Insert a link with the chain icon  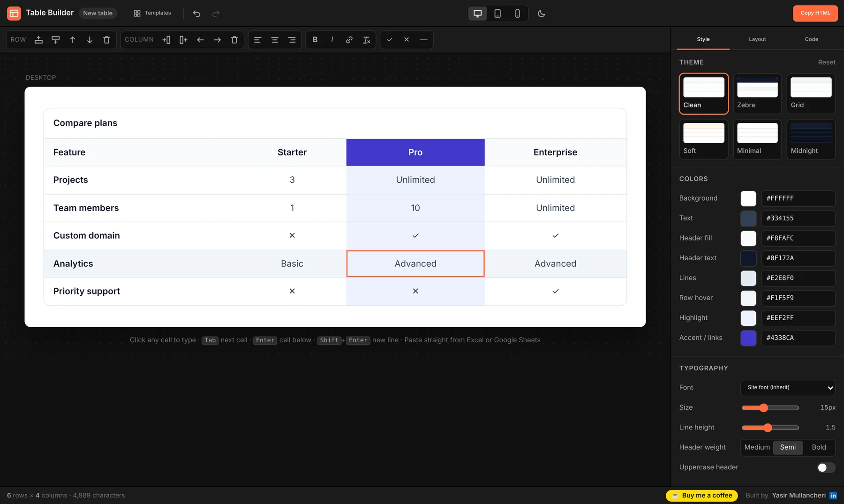pyautogui.click(x=349, y=40)
